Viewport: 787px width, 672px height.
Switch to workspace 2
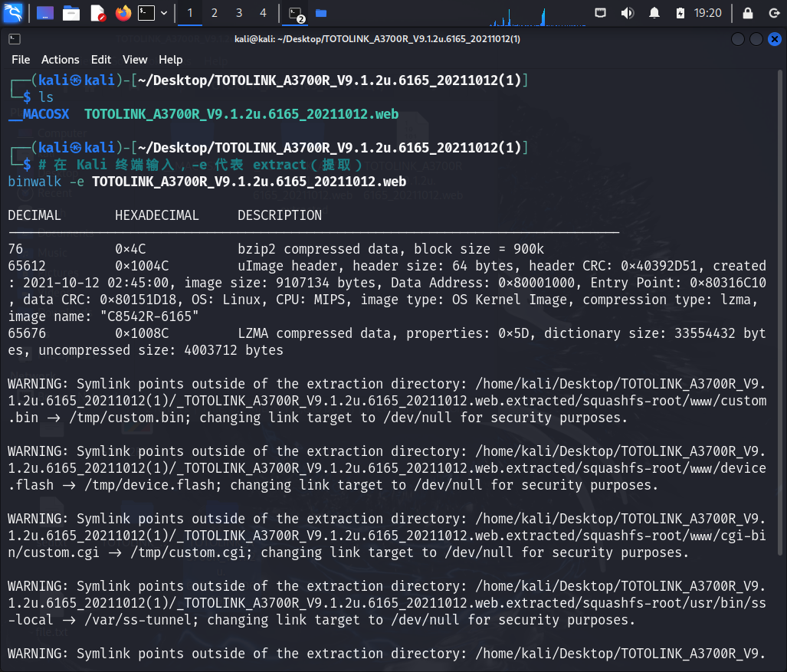pos(215,13)
